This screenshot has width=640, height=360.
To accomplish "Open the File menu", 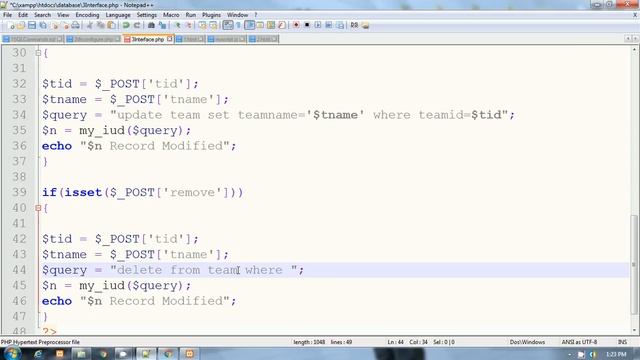I will click(x=7, y=15).
